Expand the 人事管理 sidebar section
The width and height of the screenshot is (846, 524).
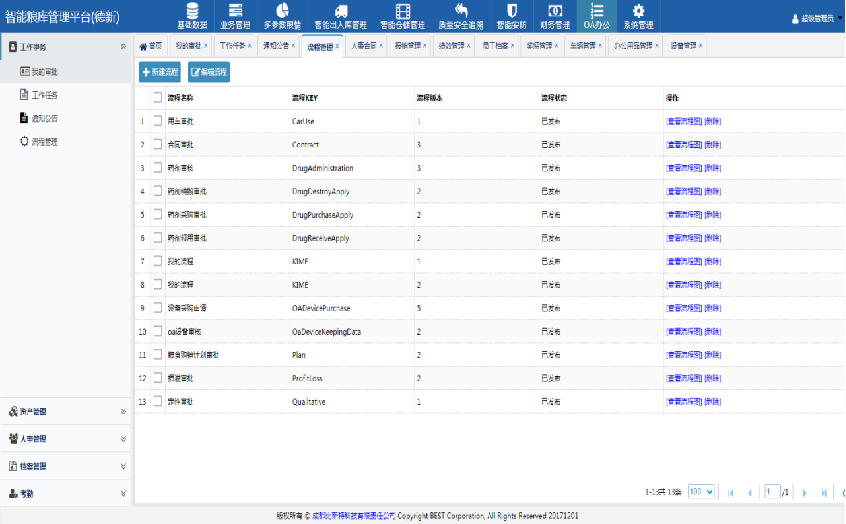65,438
